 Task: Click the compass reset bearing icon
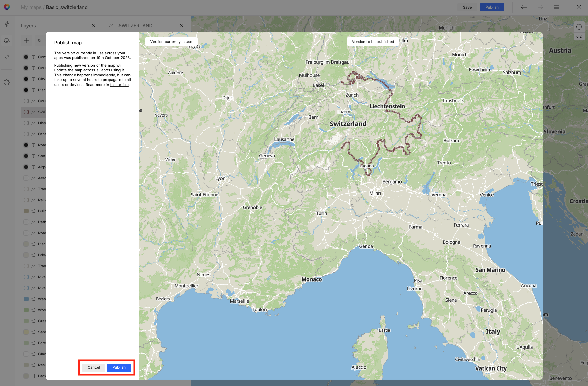[579, 27]
